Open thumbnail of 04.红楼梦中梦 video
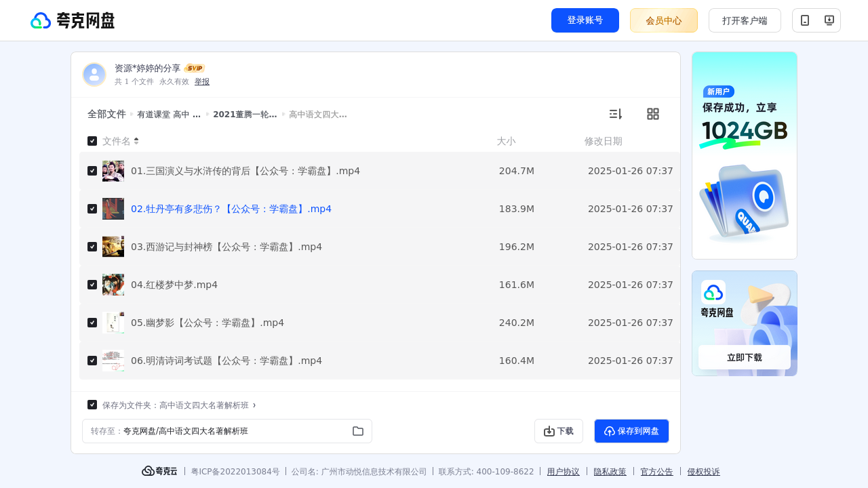Viewport: 868px width, 488px height. pyautogui.click(x=113, y=285)
